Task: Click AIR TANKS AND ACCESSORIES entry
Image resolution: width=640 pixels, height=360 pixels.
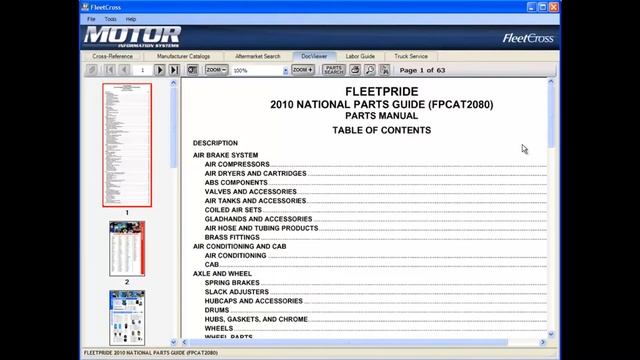Action: tap(256, 201)
